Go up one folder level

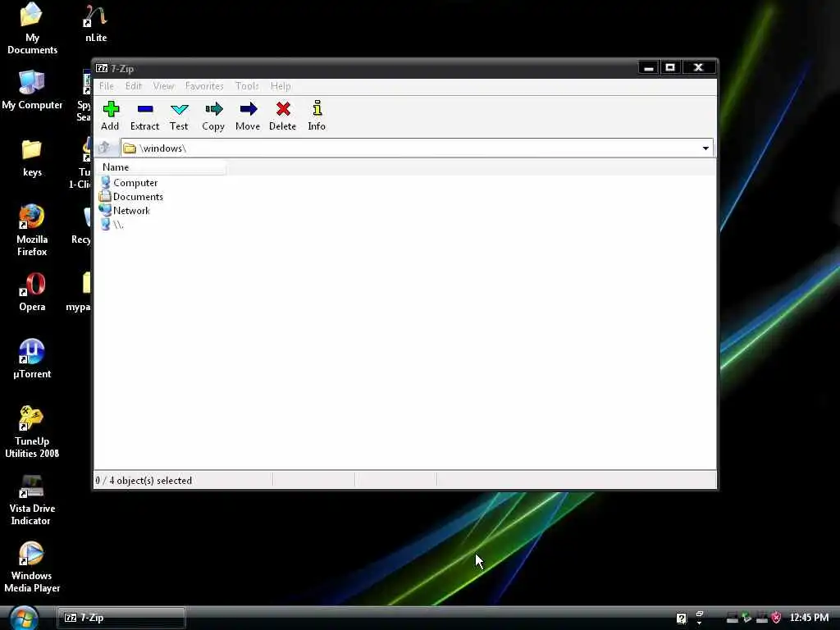[104, 148]
